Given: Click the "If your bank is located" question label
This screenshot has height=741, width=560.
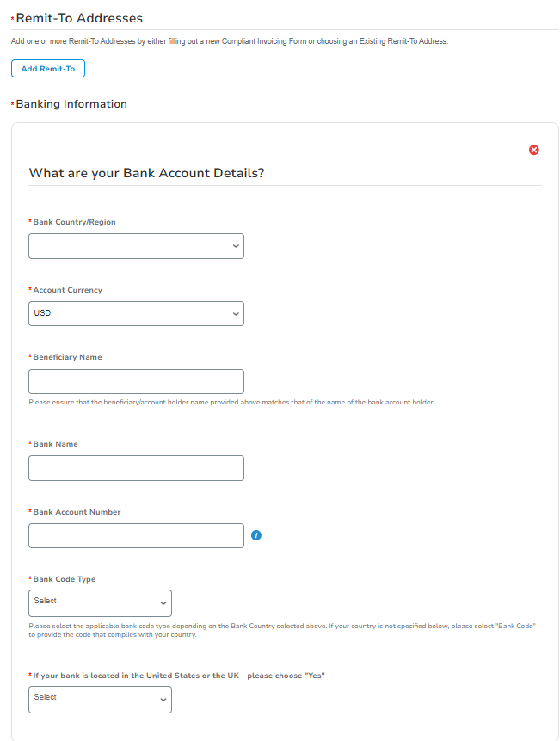Looking at the screenshot, I should point(179,676).
